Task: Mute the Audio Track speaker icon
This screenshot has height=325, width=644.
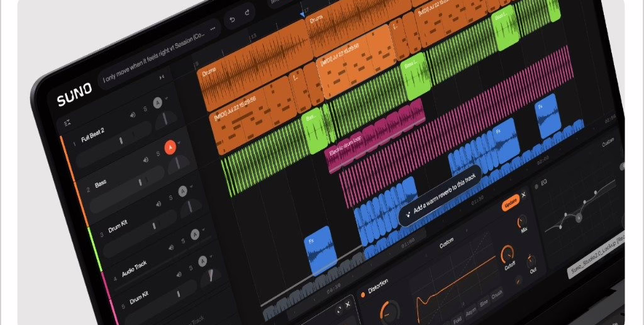Action: pos(171,248)
